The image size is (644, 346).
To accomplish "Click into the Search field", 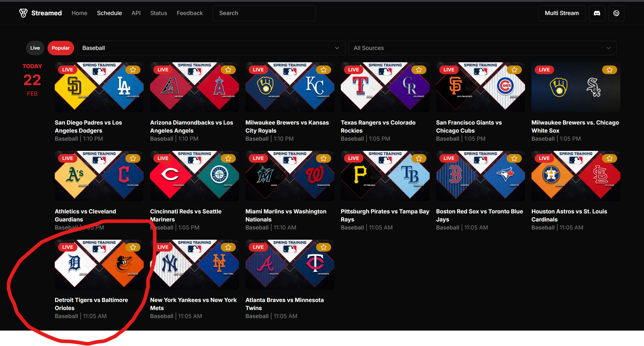I will click(264, 13).
